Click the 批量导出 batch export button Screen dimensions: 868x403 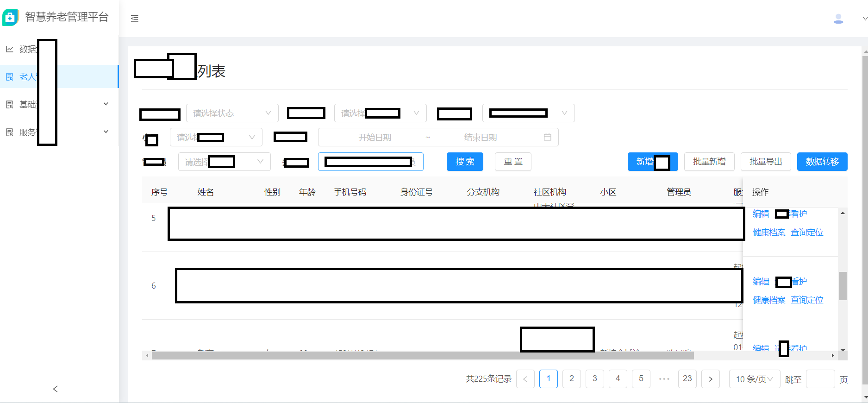pyautogui.click(x=766, y=162)
